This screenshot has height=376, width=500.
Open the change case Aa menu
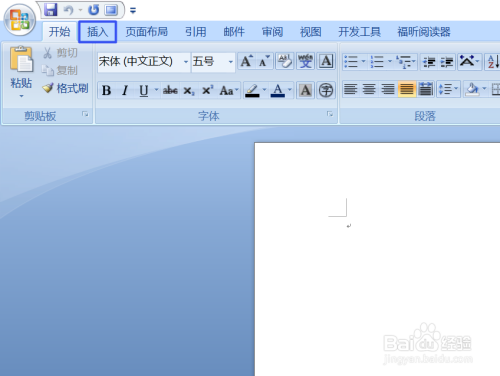[229, 90]
